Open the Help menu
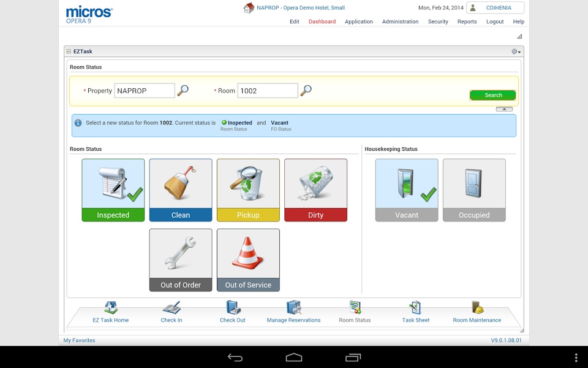This screenshot has height=368, width=588. point(519,21)
